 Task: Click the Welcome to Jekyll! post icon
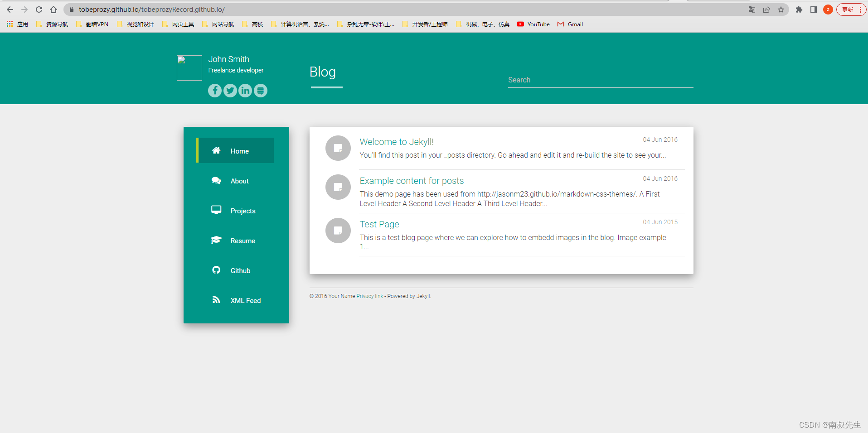click(x=338, y=148)
